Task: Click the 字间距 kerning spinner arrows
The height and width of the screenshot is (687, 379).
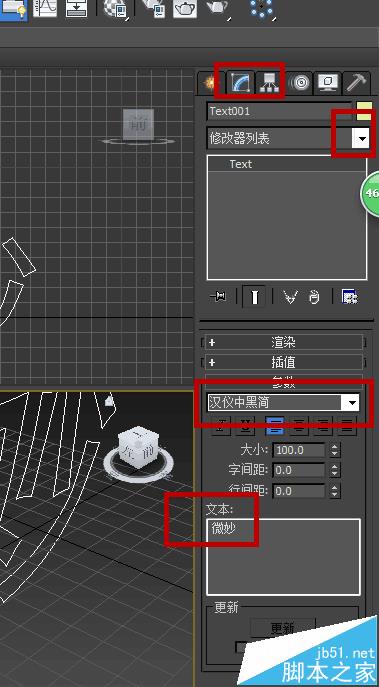Action: (335, 470)
